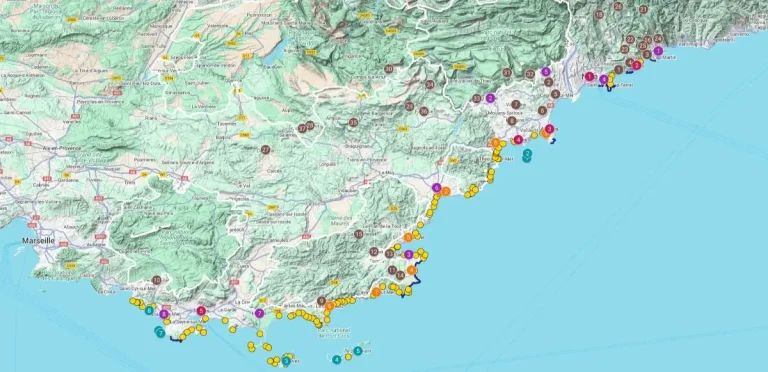Open brown marker number 37
Image resolution: width=768 pixels, height=372 pixels.
click(x=302, y=128)
